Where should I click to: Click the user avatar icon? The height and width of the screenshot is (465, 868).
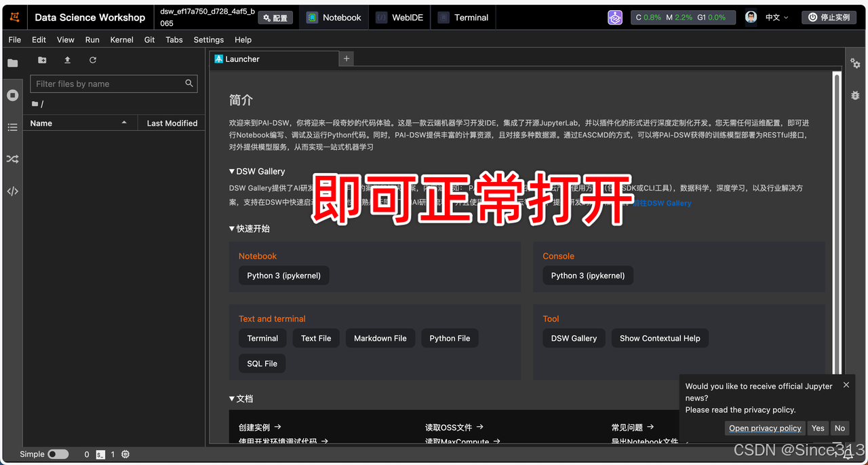[x=751, y=17]
